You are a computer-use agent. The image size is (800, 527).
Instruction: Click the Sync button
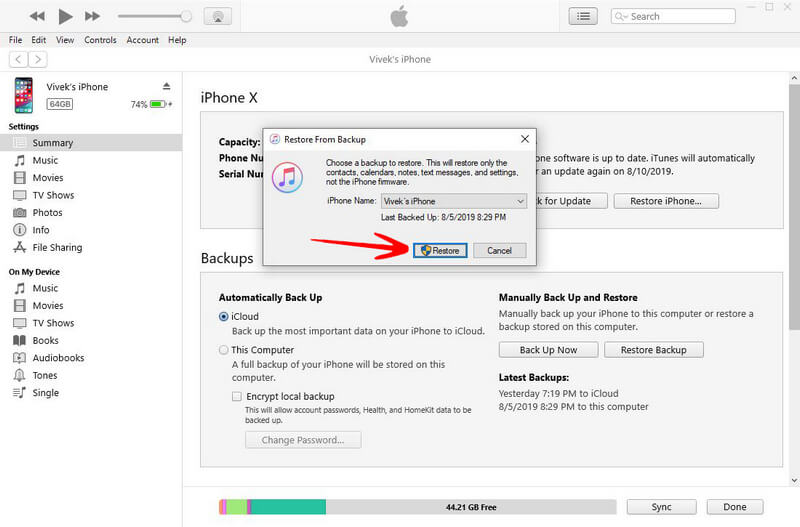pos(661,507)
